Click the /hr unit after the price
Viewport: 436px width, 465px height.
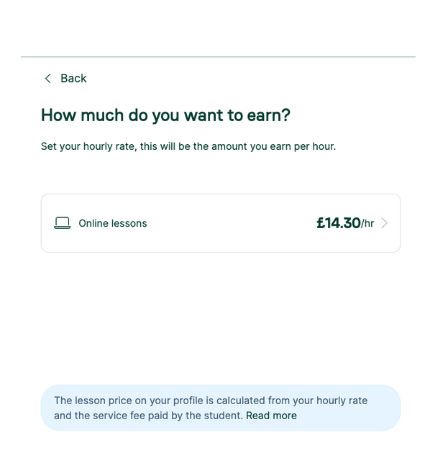[368, 224]
